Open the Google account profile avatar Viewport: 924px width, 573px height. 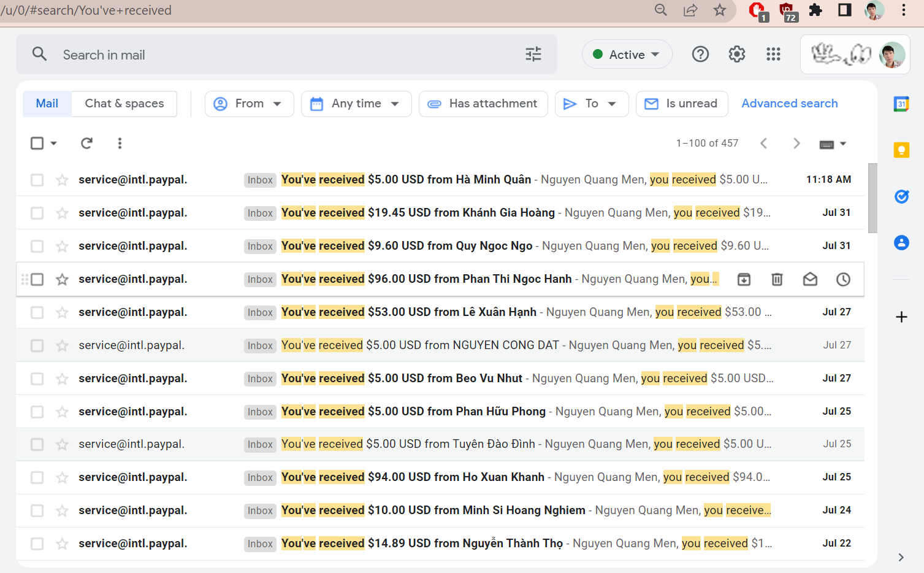tap(892, 55)
